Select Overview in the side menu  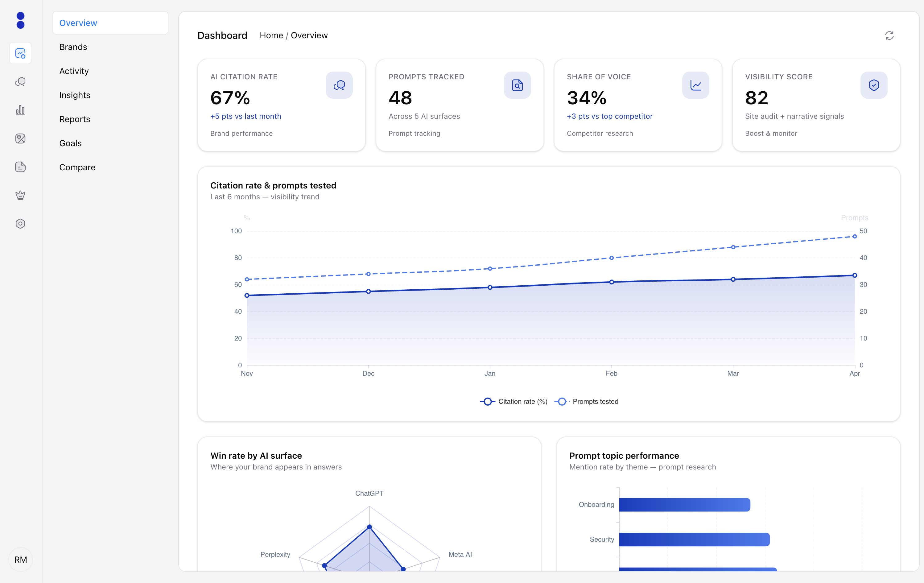(110, 23)
